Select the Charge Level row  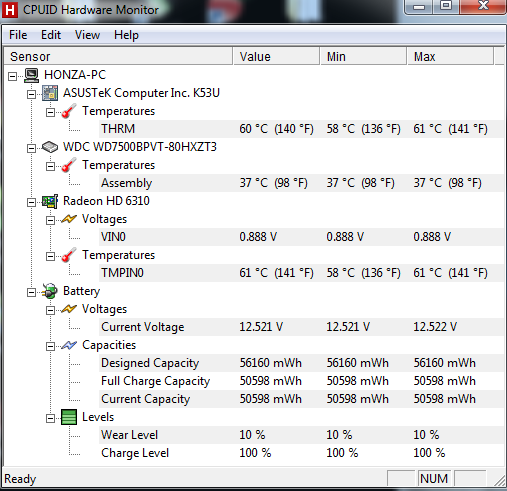(301, 453)
